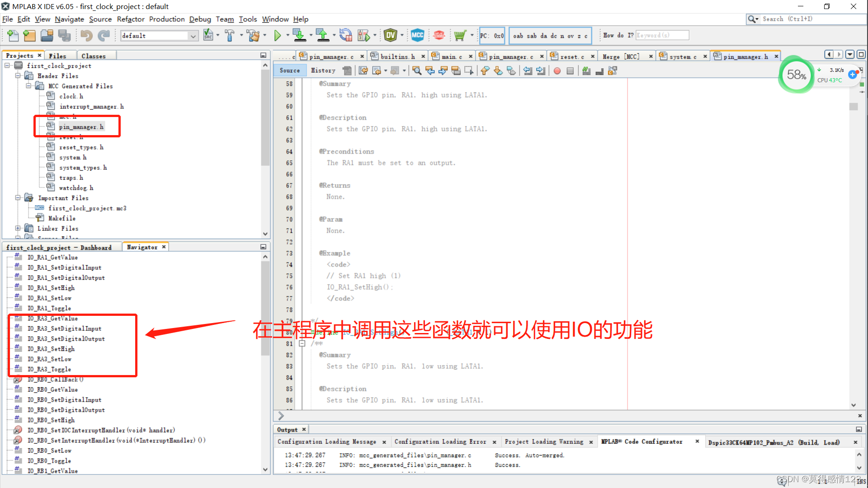Image resolution: width=868 pixels, height=488 pixels.
Task: Toggle Rectangular Selection icon
Action: pos(469,70)
